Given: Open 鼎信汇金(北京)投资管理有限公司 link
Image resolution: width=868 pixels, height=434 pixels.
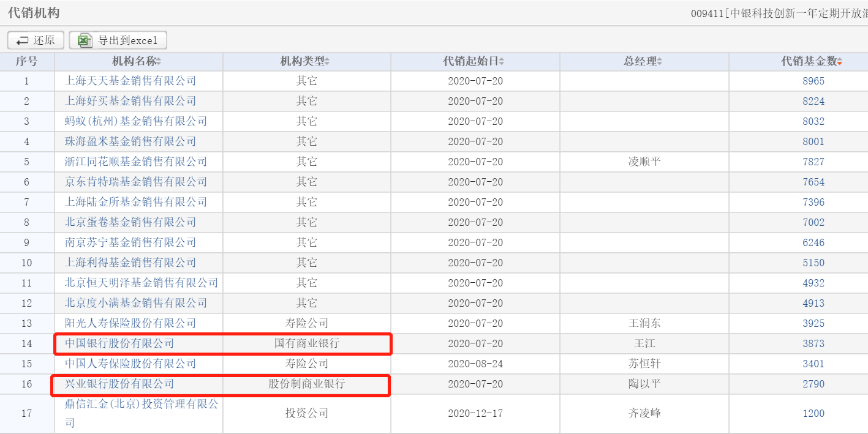Looking at the screenshot, I should pyautogui.click(x=142, y=413).
